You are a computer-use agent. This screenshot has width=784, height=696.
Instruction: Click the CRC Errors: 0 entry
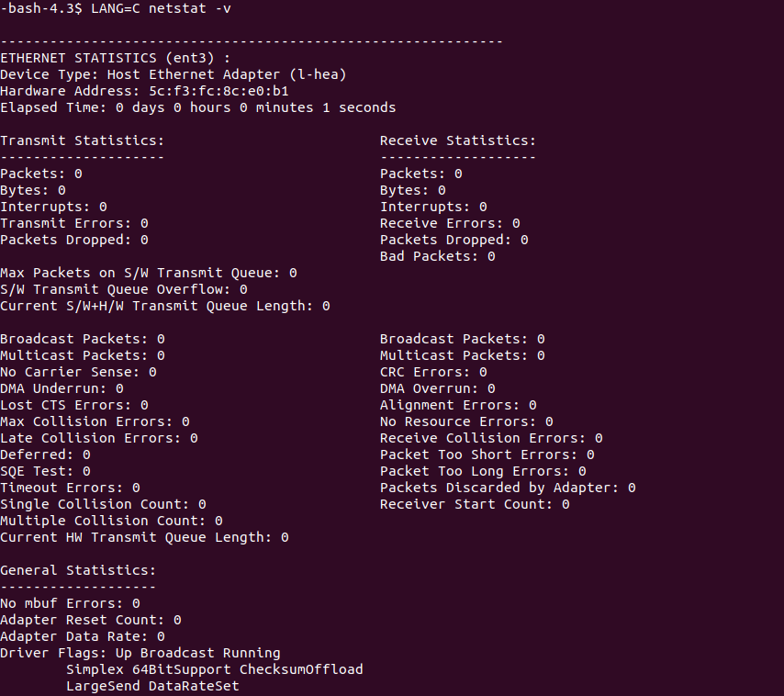433,372
